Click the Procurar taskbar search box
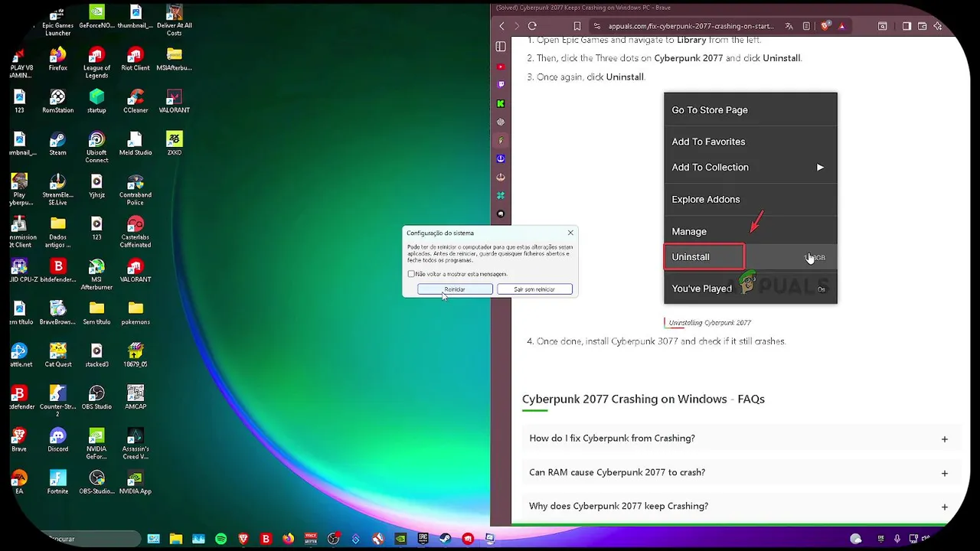This screenshot has height=551, width=980. (x=92, y=539)
